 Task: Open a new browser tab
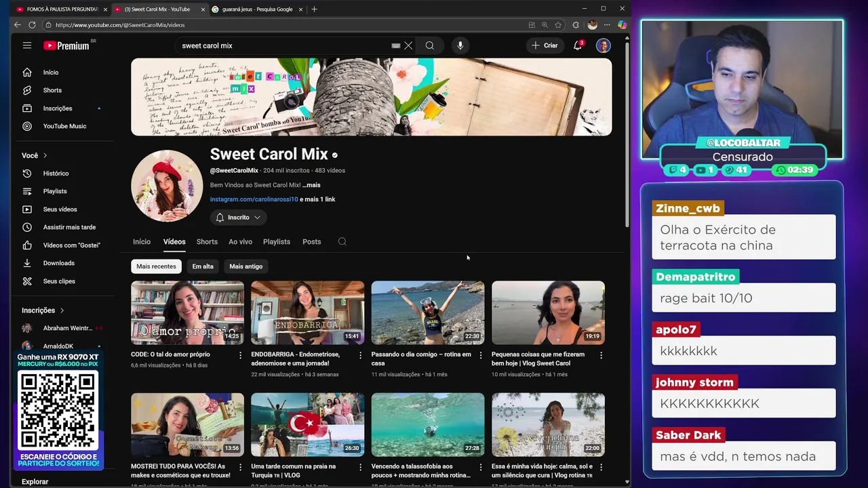(314, 9)
